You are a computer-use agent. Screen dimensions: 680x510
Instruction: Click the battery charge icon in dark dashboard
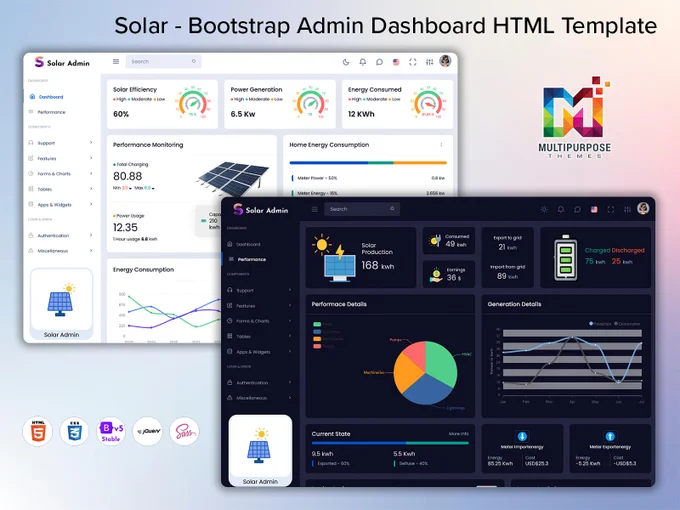566,258
